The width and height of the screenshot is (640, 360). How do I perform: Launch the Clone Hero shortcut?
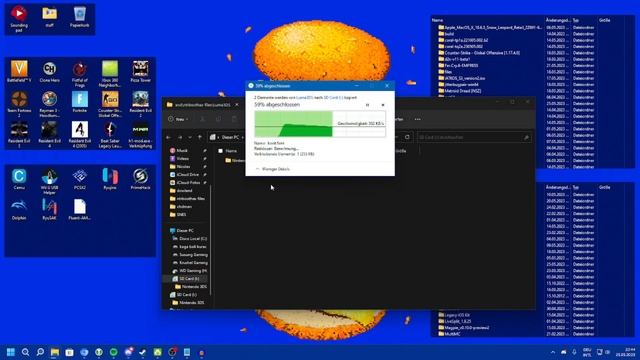coord(49,71)
